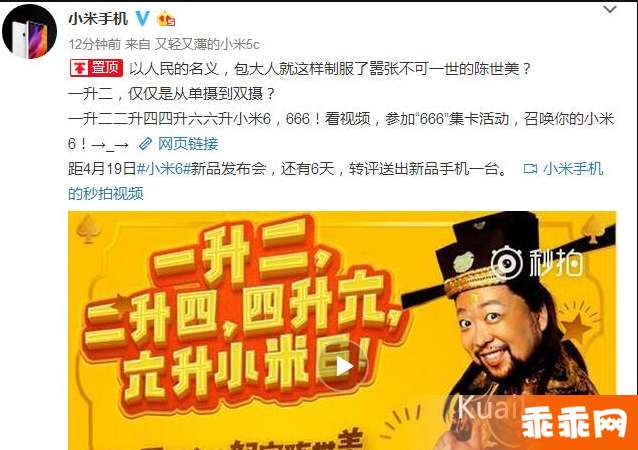Screen dimensions: 638x450
Task: Open the #小米6# hashtag topic
Action: (164, 168)
